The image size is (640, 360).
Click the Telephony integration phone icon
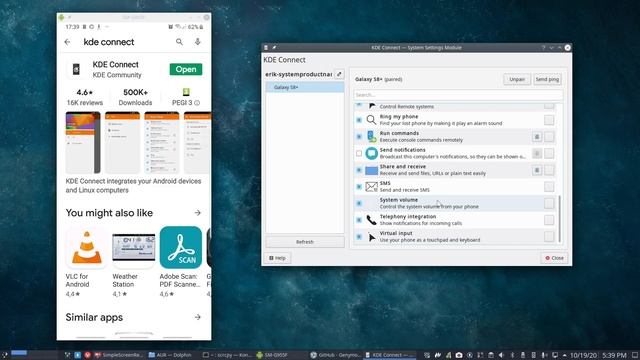click(371, 220)
